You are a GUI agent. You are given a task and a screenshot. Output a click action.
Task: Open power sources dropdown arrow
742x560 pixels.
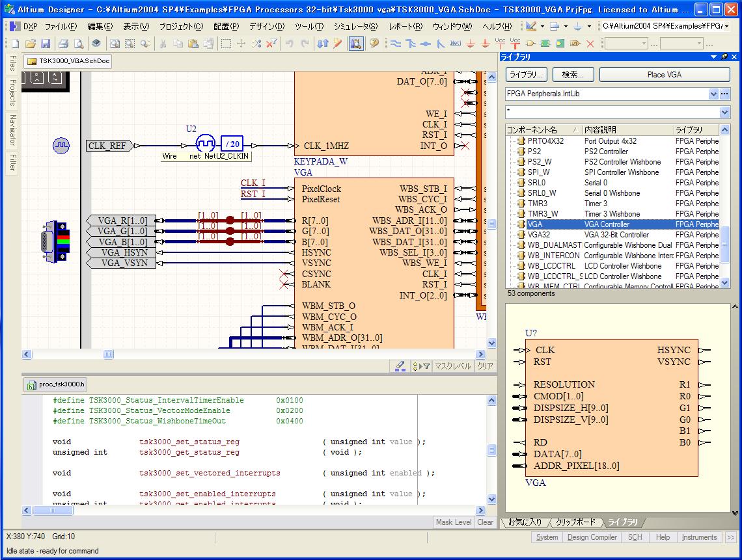pos(588,27)
